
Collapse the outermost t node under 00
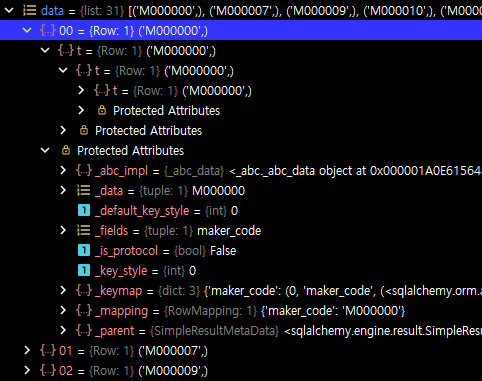[x=45, y=50]
